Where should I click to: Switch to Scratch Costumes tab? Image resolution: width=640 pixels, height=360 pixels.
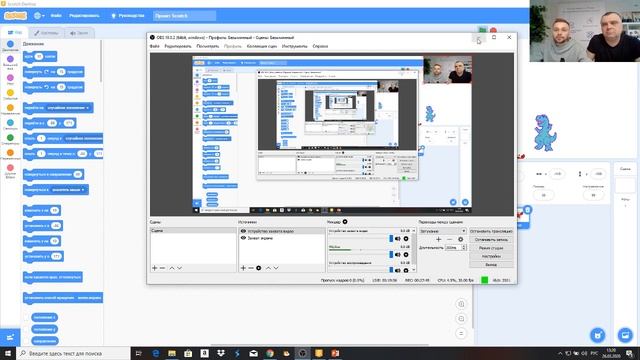click(x=46, y=33)
